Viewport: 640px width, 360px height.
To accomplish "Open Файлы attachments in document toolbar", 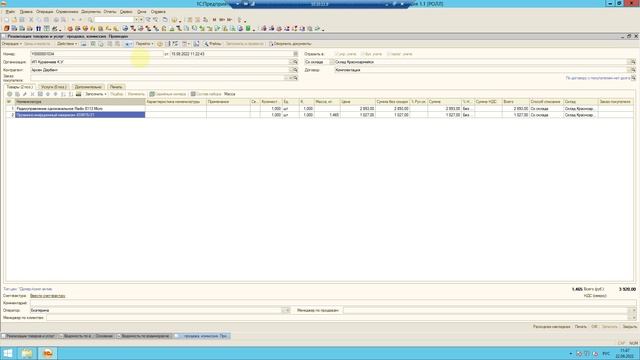I will click(x=212, y=44).
